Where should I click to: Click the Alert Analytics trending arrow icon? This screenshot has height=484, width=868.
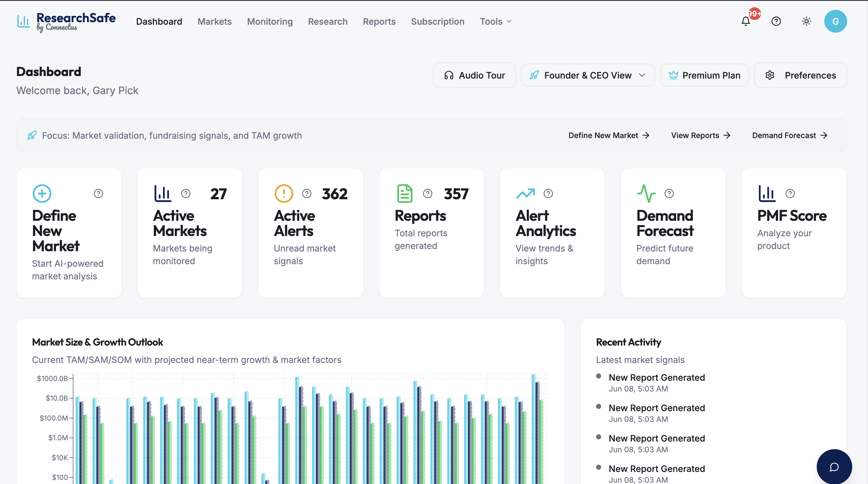(525, 193)
